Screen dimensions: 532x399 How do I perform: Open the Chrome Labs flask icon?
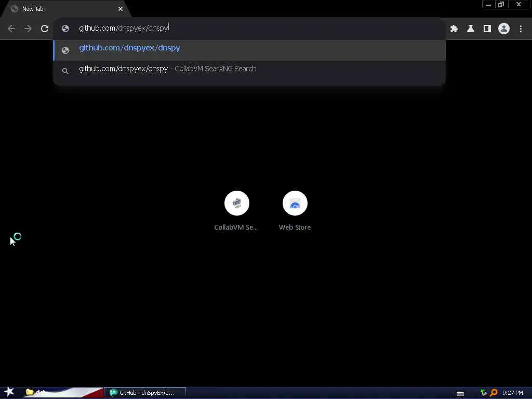tap(471, 29)
